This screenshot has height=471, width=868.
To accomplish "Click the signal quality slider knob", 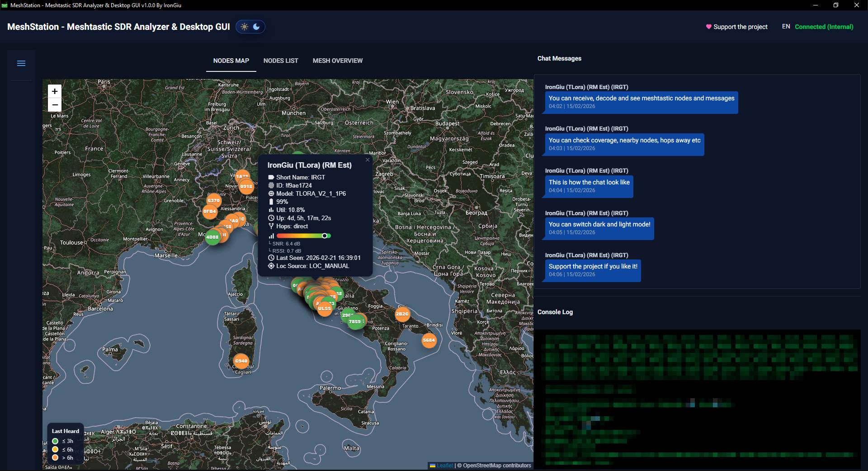I will pyautogui.click(x=325, y=235).
